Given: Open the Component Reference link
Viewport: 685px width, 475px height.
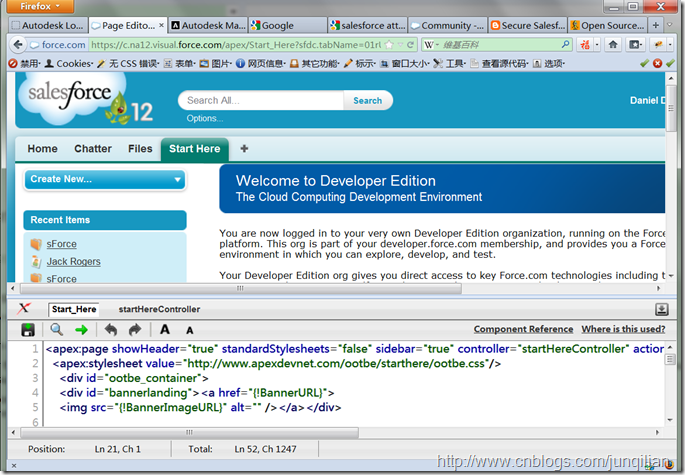Looking at the screenshot, I should 523,329.
